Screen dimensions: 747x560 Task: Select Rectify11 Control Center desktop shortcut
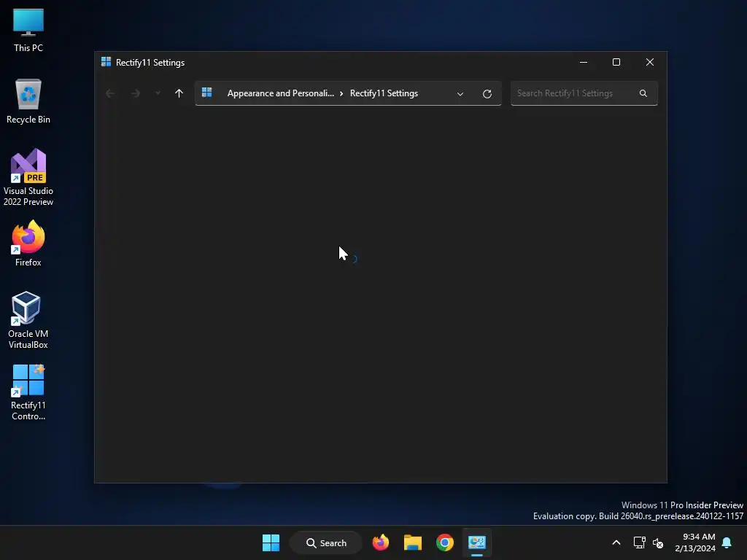(x=28, y=392)
